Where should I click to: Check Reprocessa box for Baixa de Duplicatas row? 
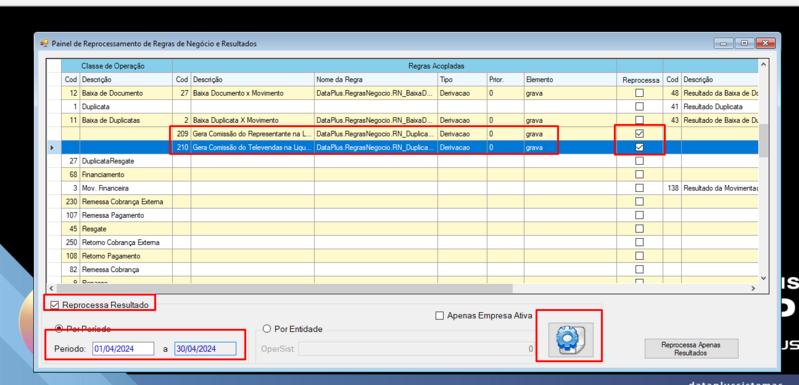640,120
